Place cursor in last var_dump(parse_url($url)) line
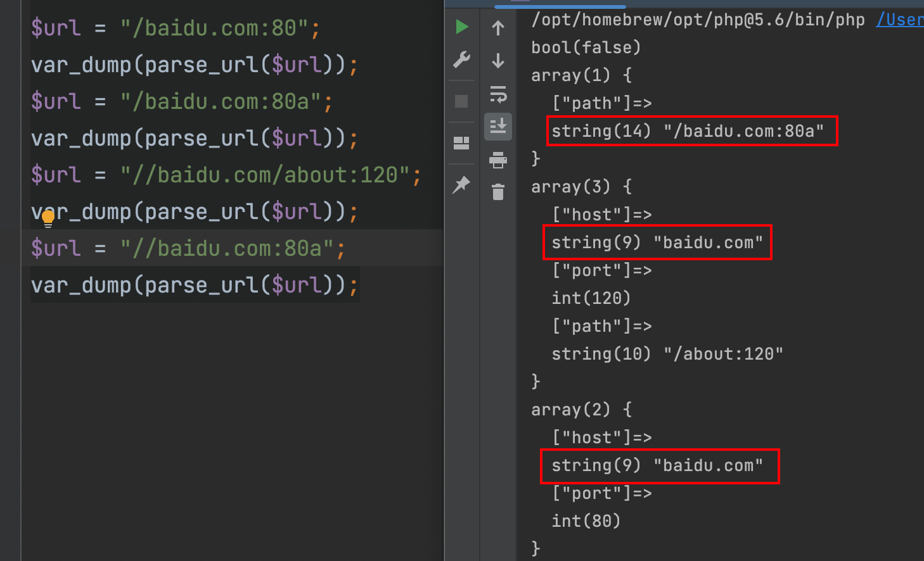924x561 pixels. (195, 285)
